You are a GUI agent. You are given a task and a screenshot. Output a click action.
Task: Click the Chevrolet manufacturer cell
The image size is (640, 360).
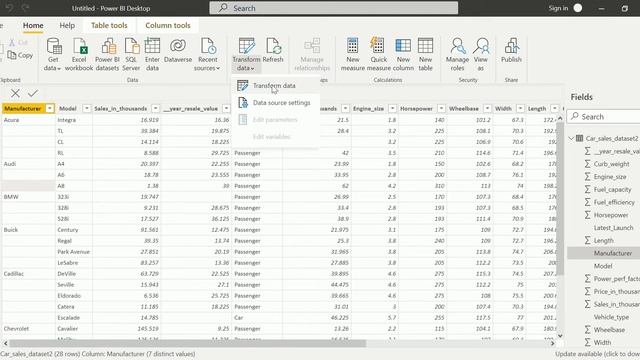[x=29, y=329]
